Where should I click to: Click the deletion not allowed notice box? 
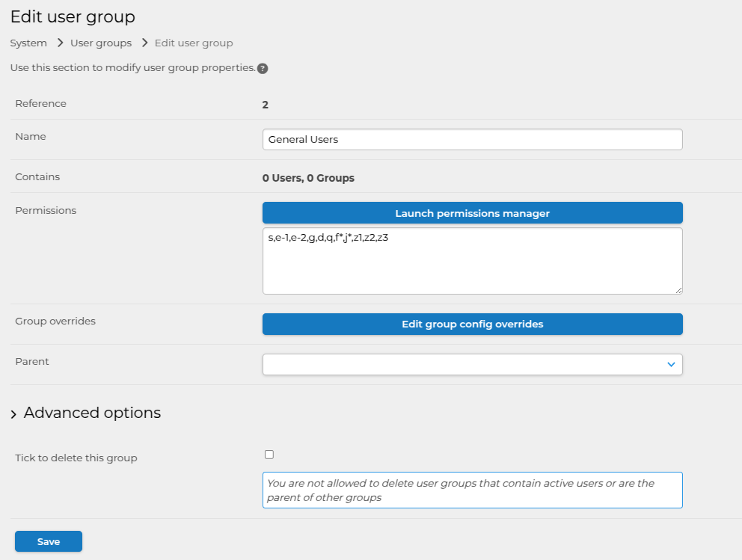[472, 490]
